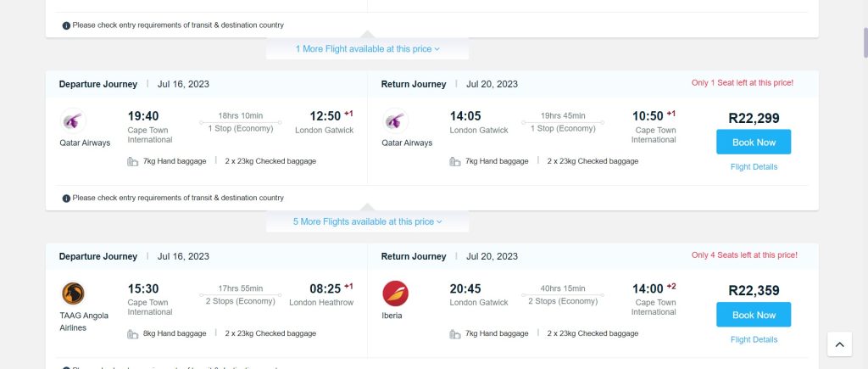868x369 pixels.
Task: Expand "5 More Flights available at this price"
Action: pos(367,221)
